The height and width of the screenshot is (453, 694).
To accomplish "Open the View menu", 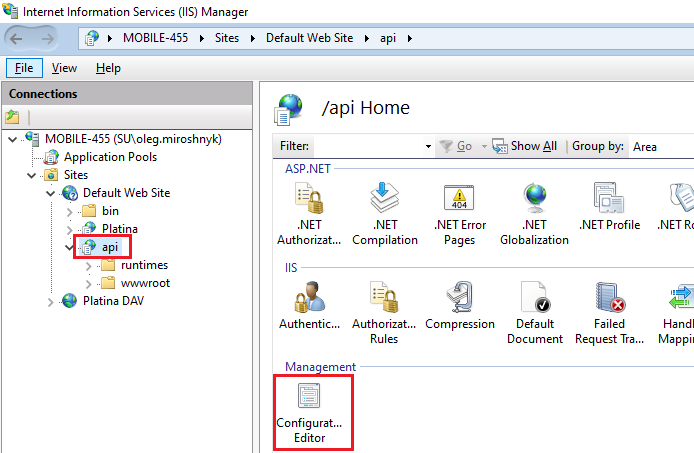I will point(64,68).
